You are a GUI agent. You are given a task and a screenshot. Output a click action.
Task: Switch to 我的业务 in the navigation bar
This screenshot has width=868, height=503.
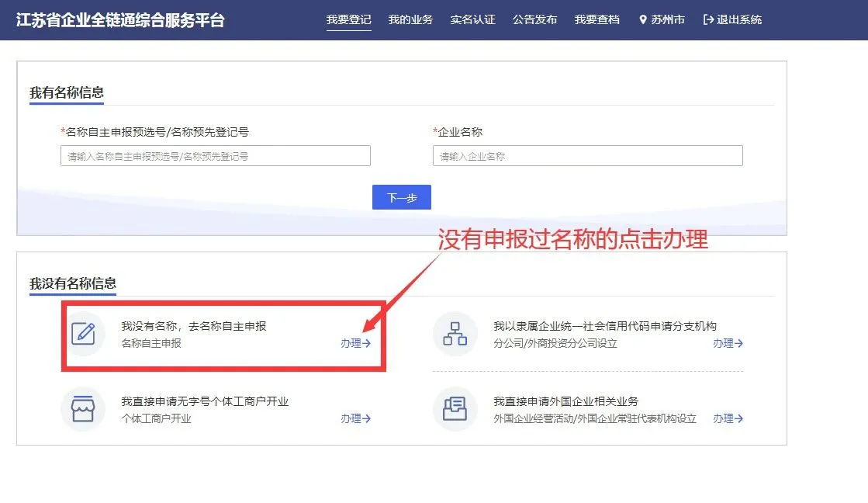(x=410, y=19)
